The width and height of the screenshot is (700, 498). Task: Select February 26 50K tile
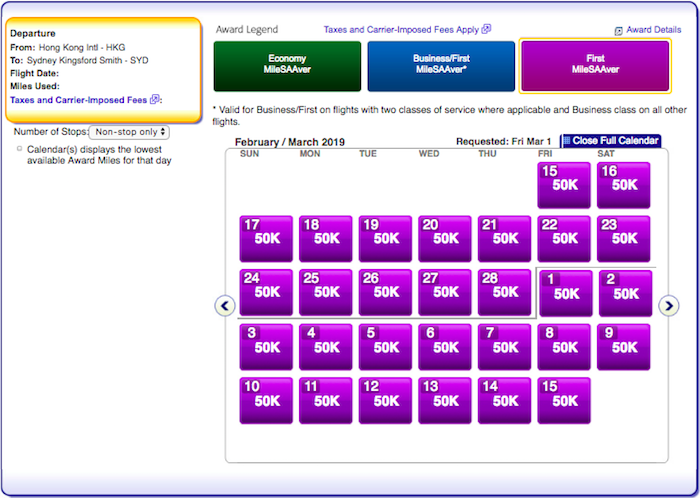[x=385, y=292]
